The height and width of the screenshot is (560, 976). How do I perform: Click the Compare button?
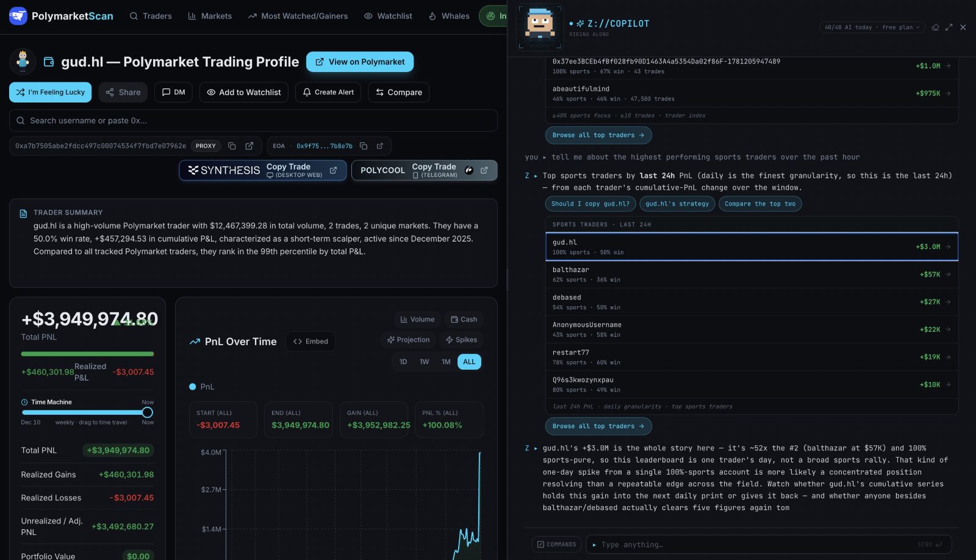pos(399,92)
